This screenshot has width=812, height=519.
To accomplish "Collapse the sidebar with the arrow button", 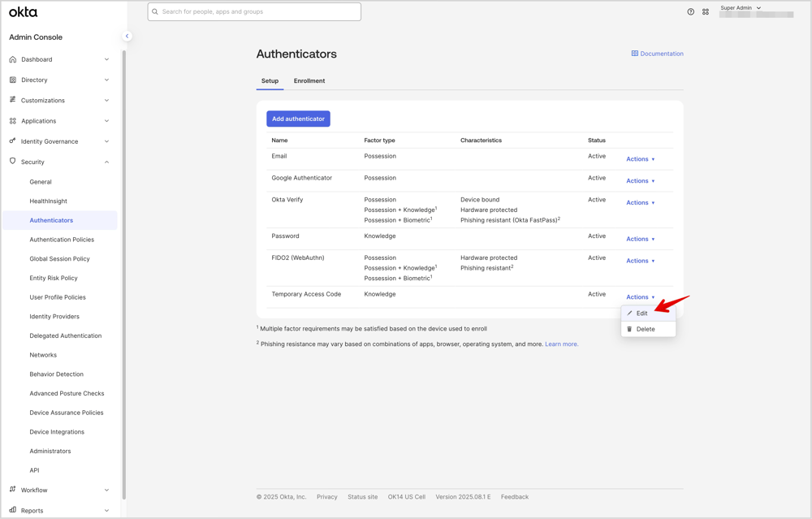I will click(x=127, y=37).
